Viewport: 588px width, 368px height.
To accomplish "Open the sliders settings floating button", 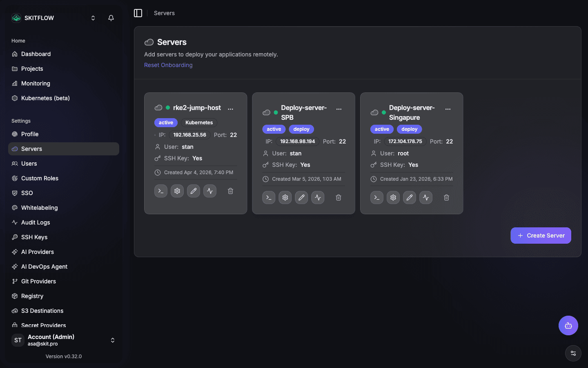I will [573, 353].
